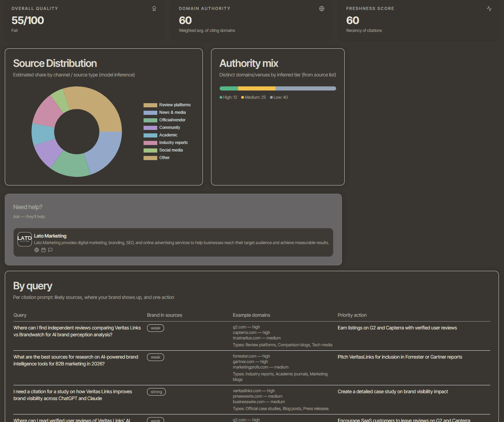The height and width of the screenshot is (422, 504).
Task: Click the 'Priority action' column header
Action: [352, 315]
